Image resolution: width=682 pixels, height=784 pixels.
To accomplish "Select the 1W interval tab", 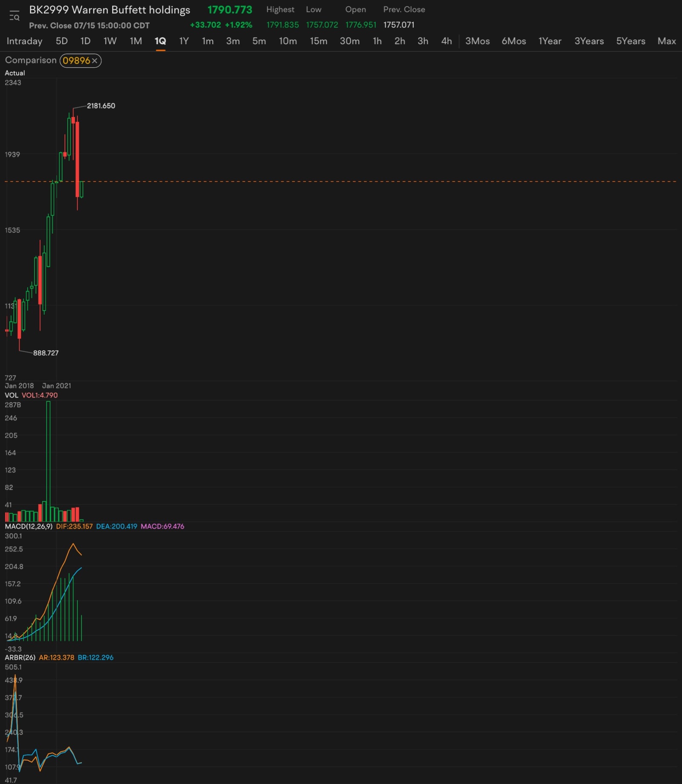I will [x=110, y=41].
